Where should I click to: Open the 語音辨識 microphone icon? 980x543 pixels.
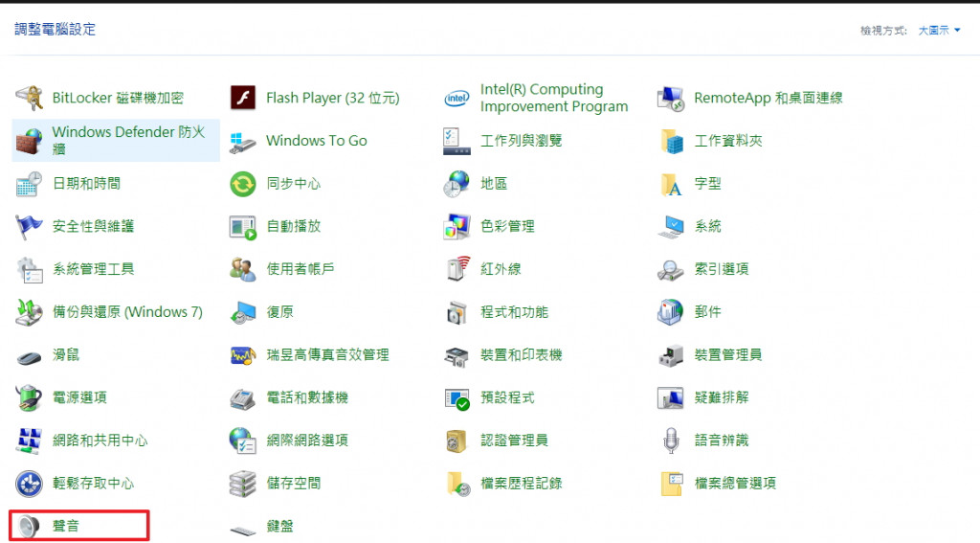671,441
